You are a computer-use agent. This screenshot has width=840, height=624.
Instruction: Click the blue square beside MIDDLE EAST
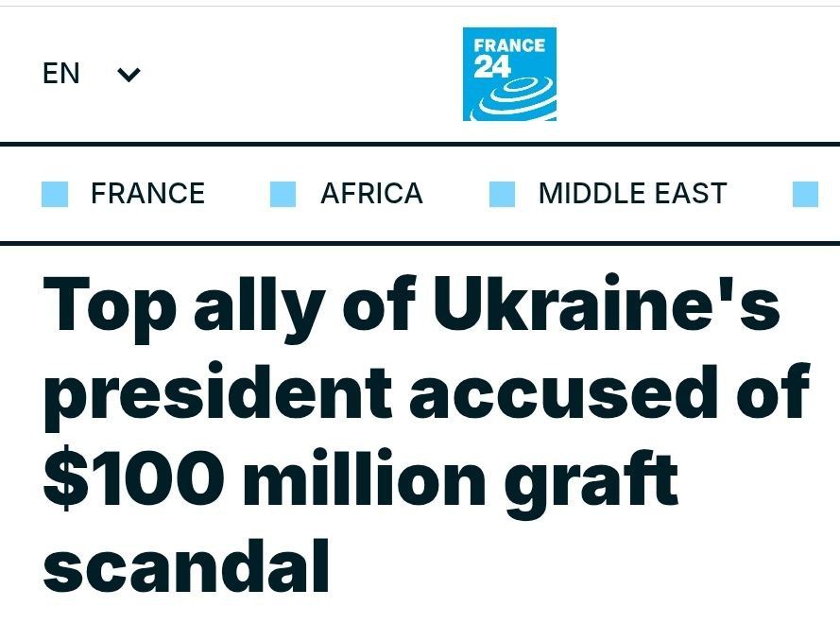pyautogui.click(x=502, y=194)
